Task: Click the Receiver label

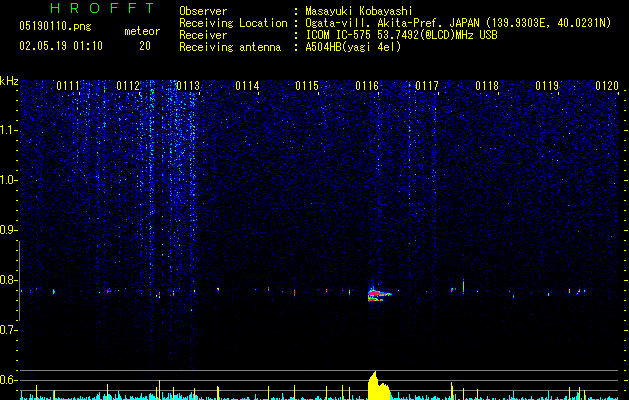Action: point(203,35)
